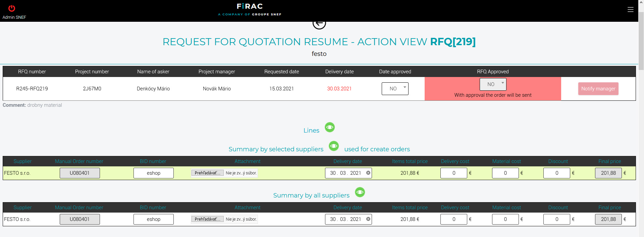
Task: Toggle Summary by all suppliers visibility
Action: 360,192
